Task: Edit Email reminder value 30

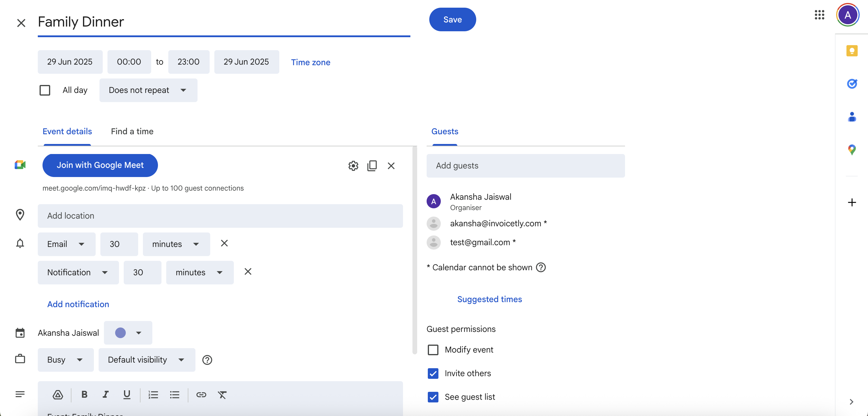Action: 119,244
